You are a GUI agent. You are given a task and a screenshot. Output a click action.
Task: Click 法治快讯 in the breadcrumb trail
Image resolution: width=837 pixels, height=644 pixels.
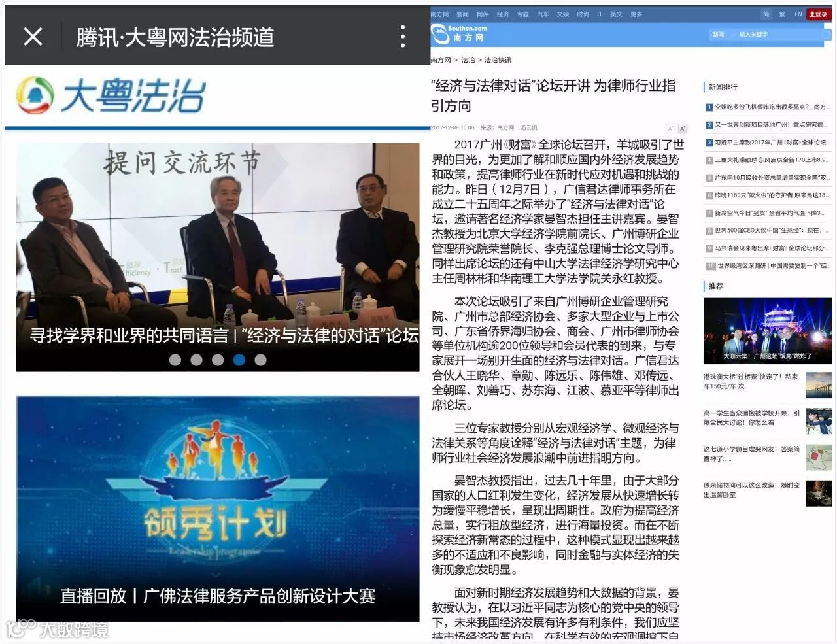pyautogui.click(x=498, y=60)
